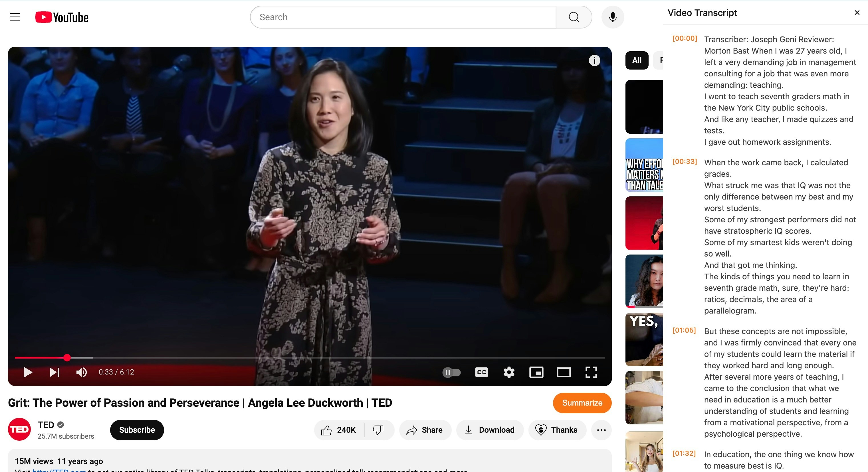This screenshot has width=868, height=472.
Task: Open more actions three-dot menu
Action: 601,430
